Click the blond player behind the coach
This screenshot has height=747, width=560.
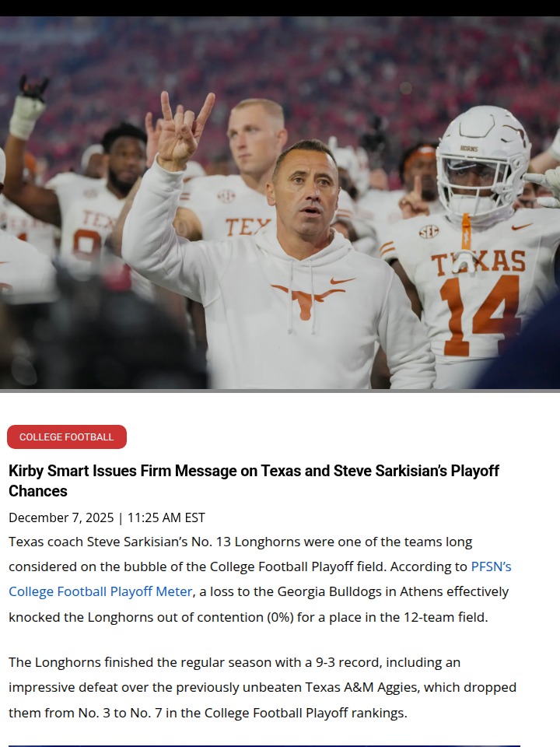257,140
